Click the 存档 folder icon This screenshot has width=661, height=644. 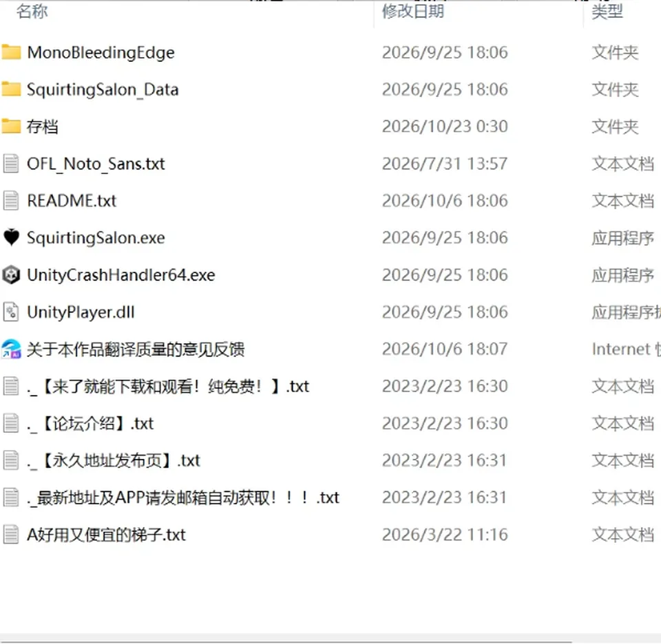click(x=11, y=127)
